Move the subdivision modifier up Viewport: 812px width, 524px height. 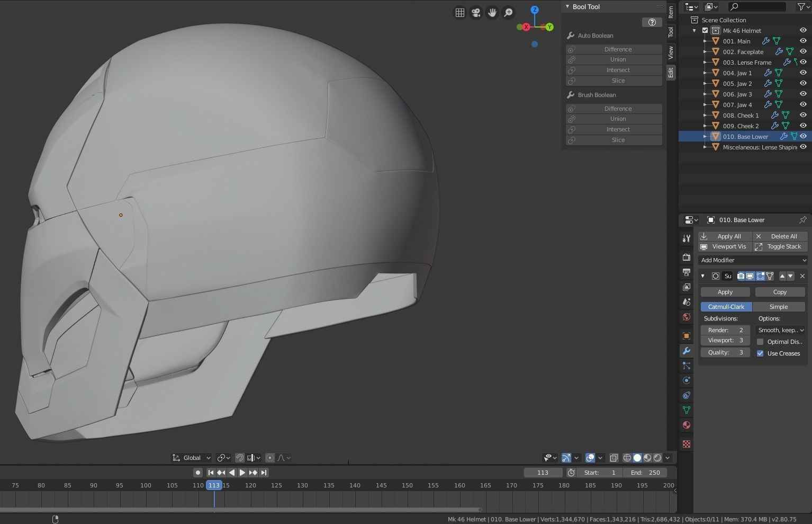[x=782, y=276]
